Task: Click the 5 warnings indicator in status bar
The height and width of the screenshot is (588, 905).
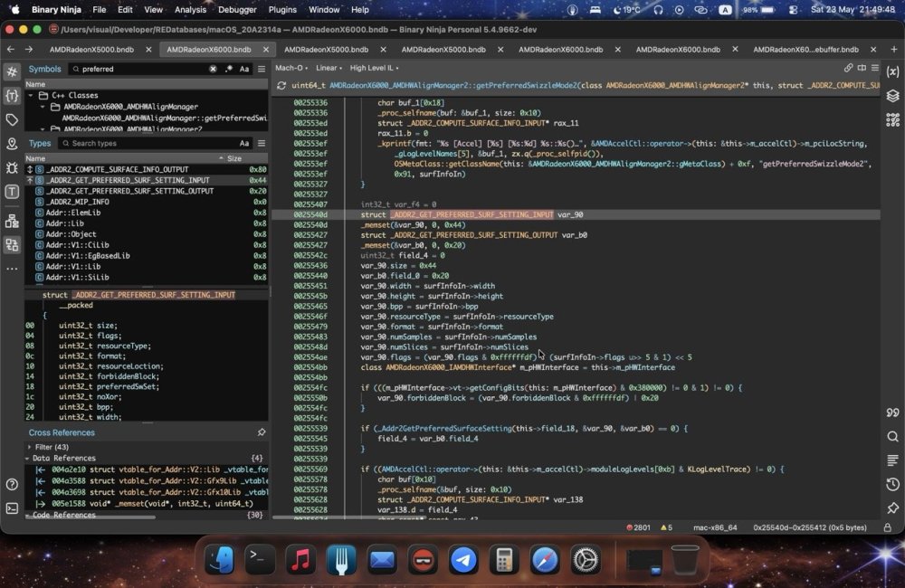Action: coord(667,527)
